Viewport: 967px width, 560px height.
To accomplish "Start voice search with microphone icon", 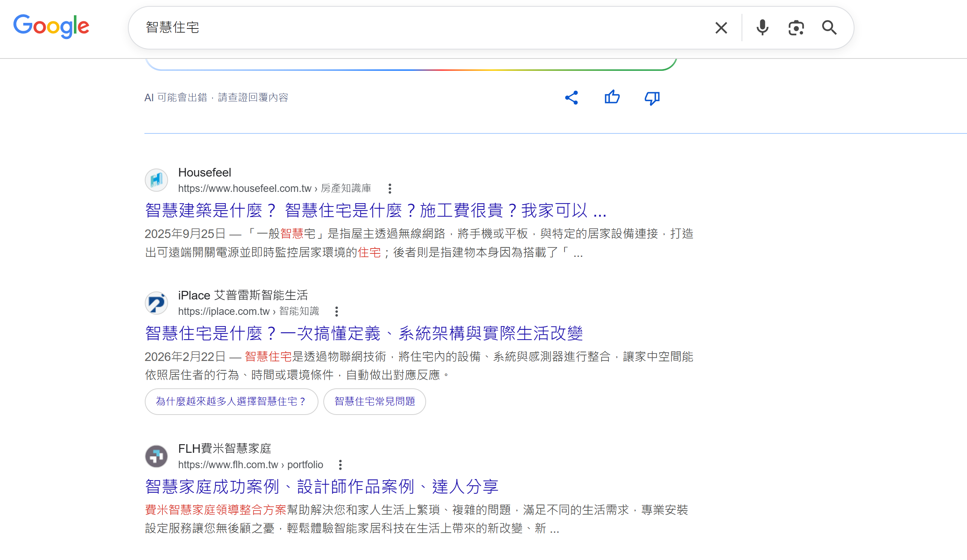I will coord(762,28).
